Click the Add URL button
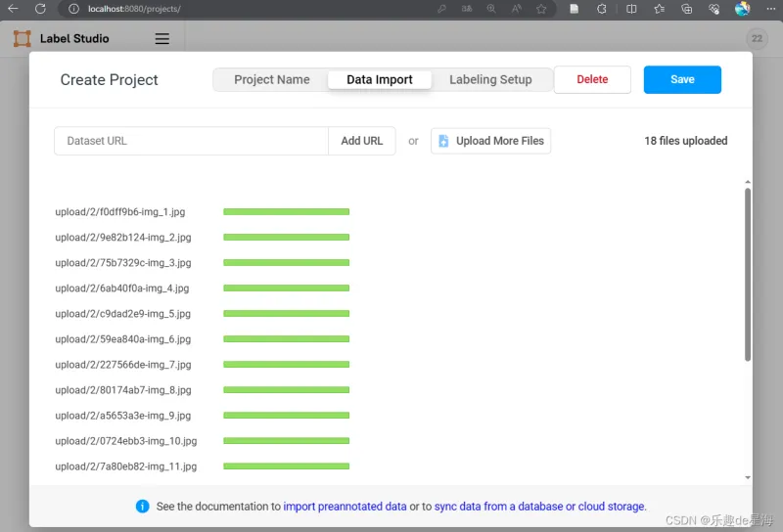Viewport: 783px width, 532px height. click(x=362, y=141)
